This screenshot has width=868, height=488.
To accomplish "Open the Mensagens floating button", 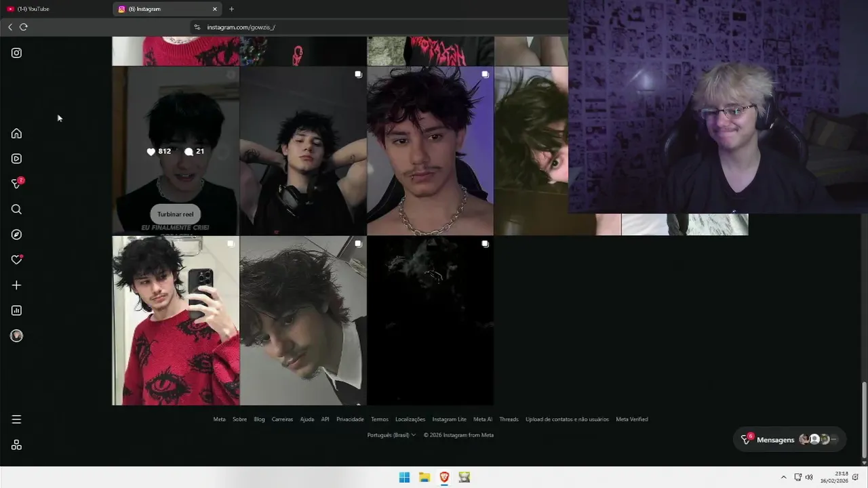I will click(790, 439).
